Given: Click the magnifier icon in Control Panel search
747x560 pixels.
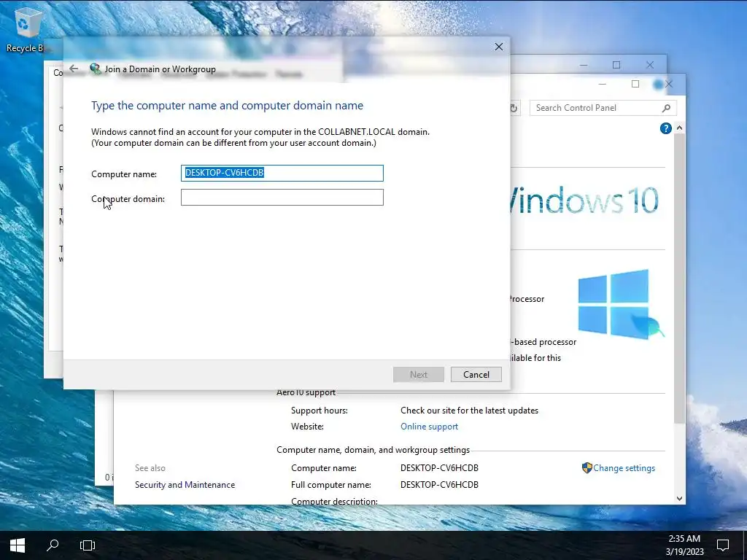Looking at the screenshot, I should pyautogui.click(x=667, y=108).
